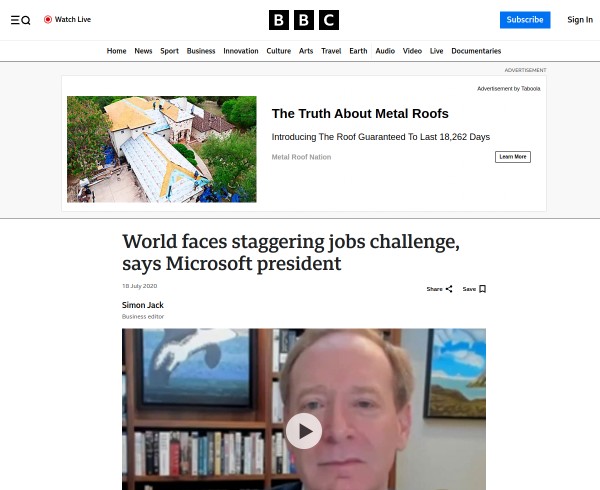
Task: Click Learn More in the advertisement
Action: point(513,157)
